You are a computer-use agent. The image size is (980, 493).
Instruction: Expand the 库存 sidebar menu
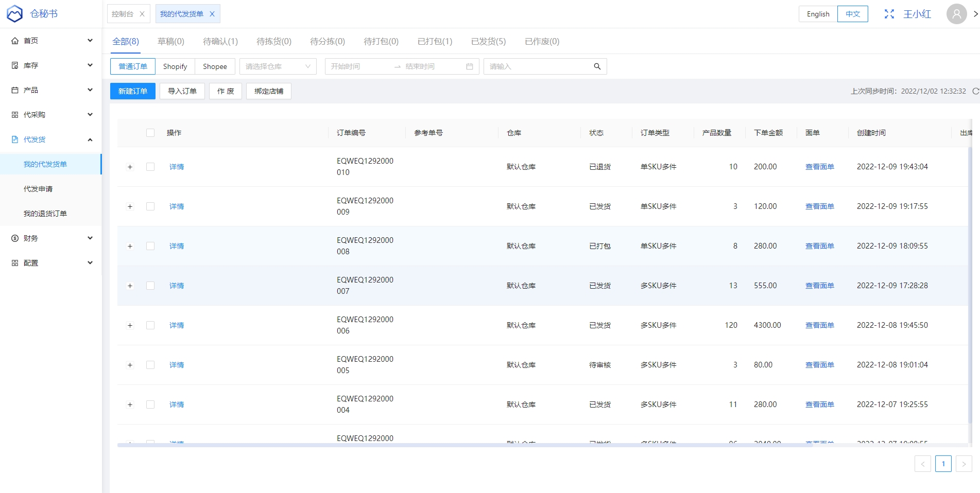pos(90,65)
